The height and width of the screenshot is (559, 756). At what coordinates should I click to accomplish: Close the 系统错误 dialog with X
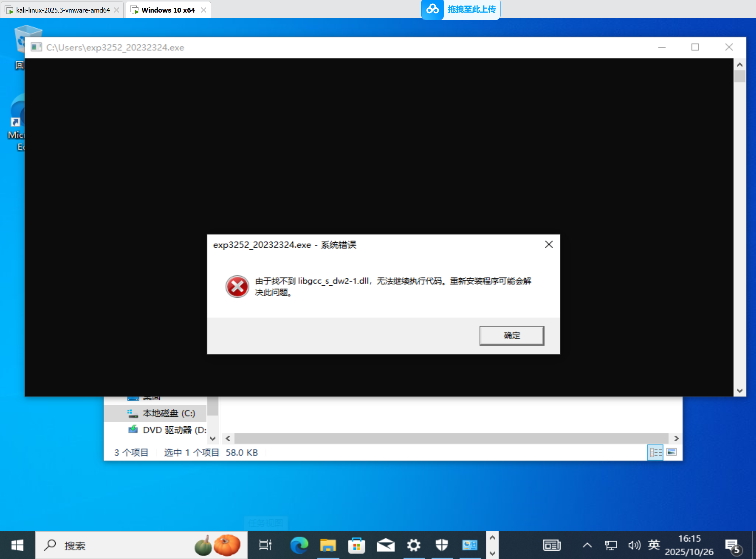click(549, 244)
